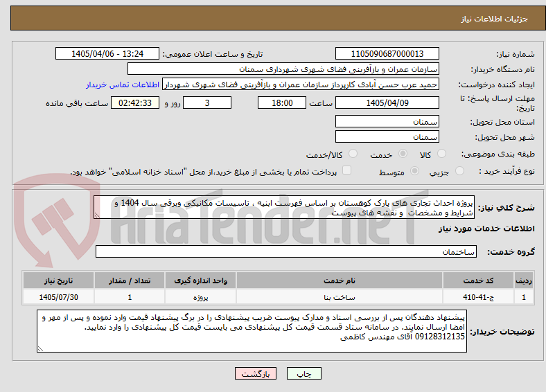This screenshot has width=546, height=392.
Task: Click the delivery province field سمنان
Action: pos(387,121)
